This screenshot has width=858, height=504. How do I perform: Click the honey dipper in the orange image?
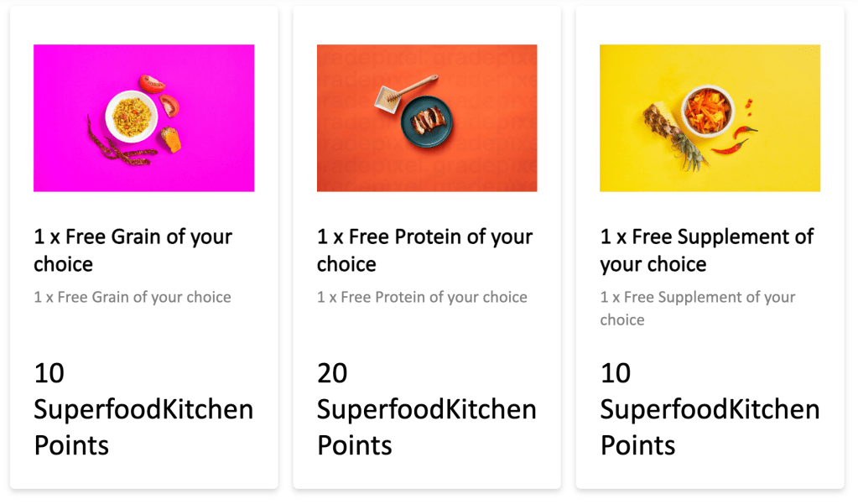tap(414, 86)
